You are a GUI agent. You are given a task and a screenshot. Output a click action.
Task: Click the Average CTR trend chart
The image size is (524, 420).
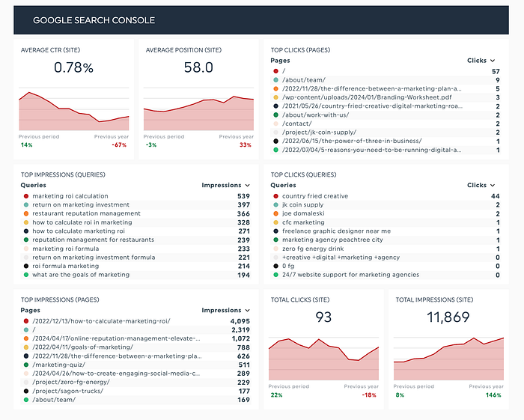74,110
